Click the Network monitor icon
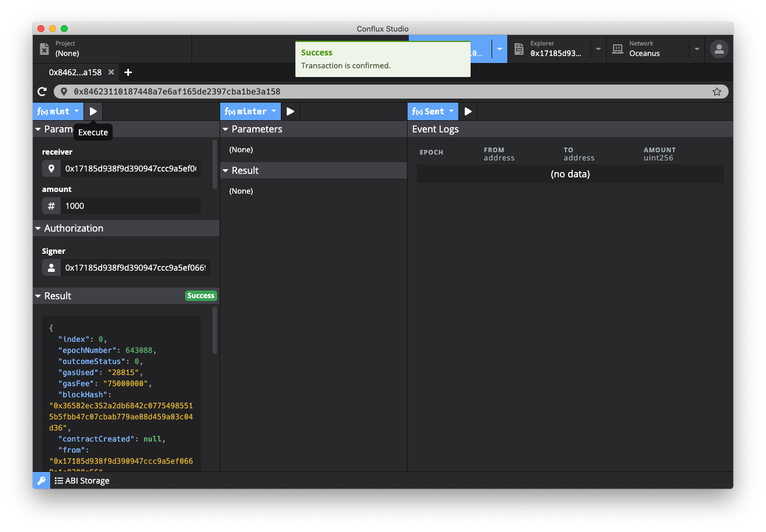Image resolution: width=766 pixels, height=532 pixels. (618, 49)
